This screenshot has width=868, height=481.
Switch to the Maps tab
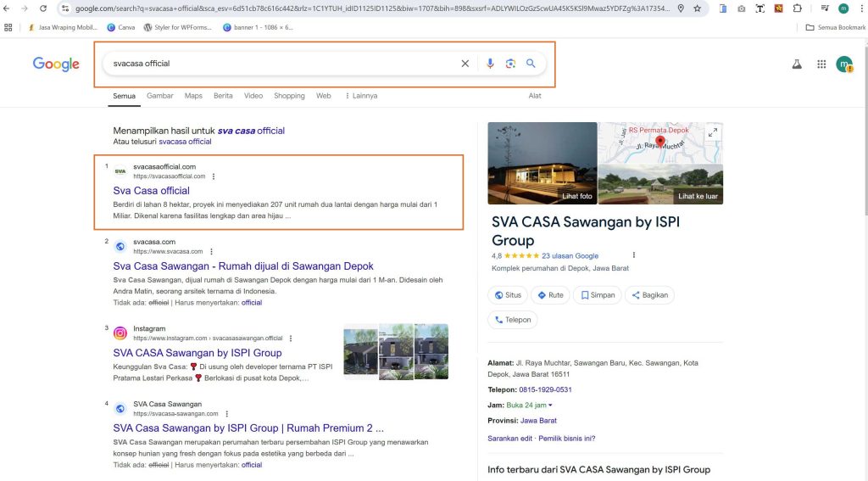[x=193, y=96]
